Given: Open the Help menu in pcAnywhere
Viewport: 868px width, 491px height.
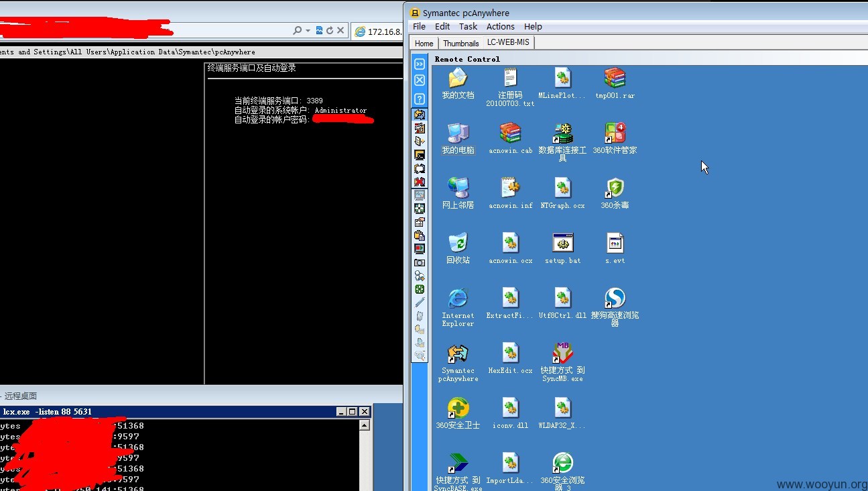Looking at the screenshot, I should [x=533, y=27].
